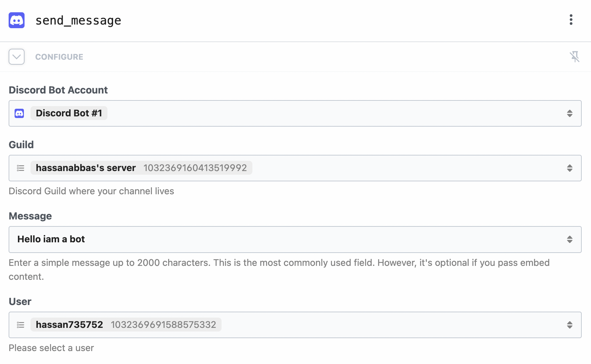Click the hassan735752 user chip
The height and width of the screenshot is (364, 591).
(x=69, y=325)
